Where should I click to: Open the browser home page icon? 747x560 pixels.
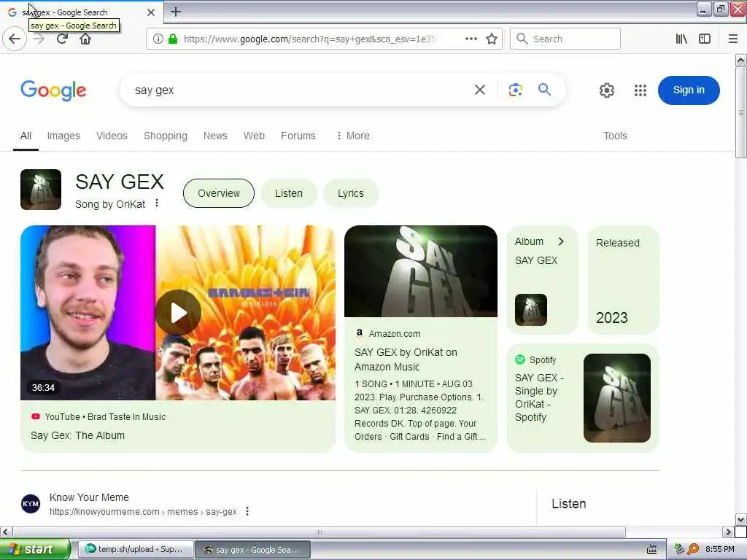85,39
